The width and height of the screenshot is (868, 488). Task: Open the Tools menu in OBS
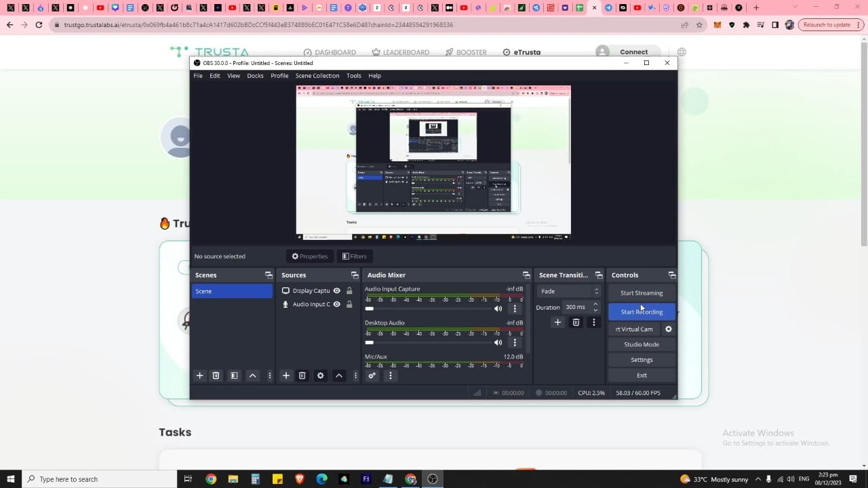point(354,76)
